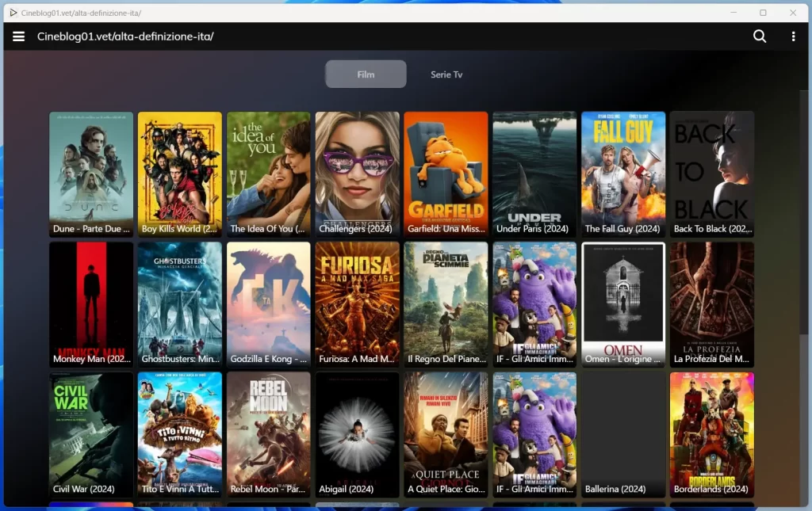Open Borderlands (2024) movie poster
This screenshot has height=511, width=812.
[712, 435]
